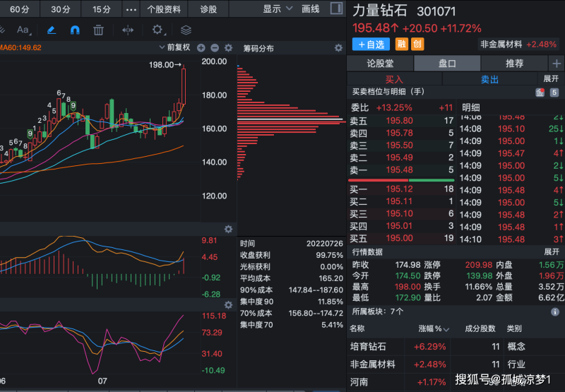This screenshot has width=565, height=392.
Task: Open the 前复权 adjustment dropdown
Action: pos(174,47)
